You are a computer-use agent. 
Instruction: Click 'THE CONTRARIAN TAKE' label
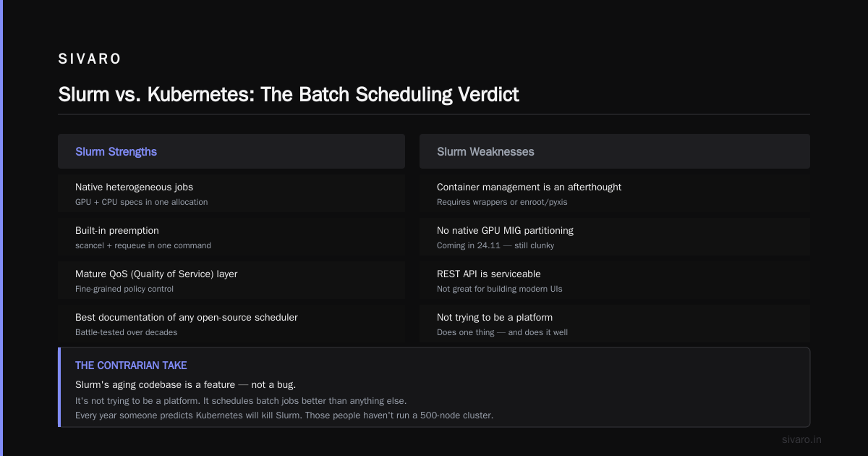(131, 366)
